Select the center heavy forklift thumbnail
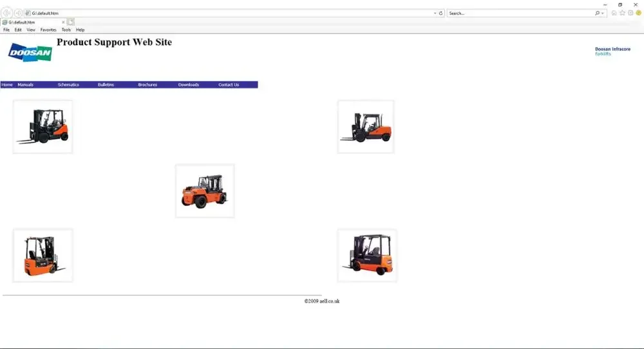This screenshot has width=644, height=349. (x=205, y=191)
